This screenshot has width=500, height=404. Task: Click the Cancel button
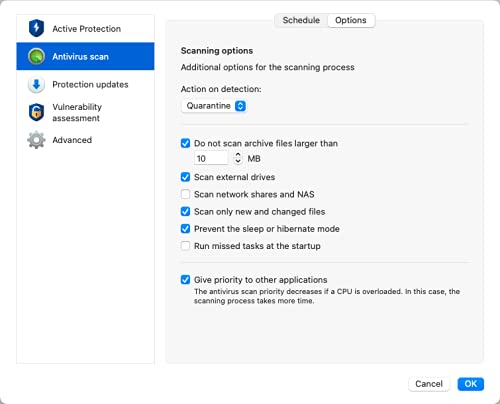coord(429,384)
